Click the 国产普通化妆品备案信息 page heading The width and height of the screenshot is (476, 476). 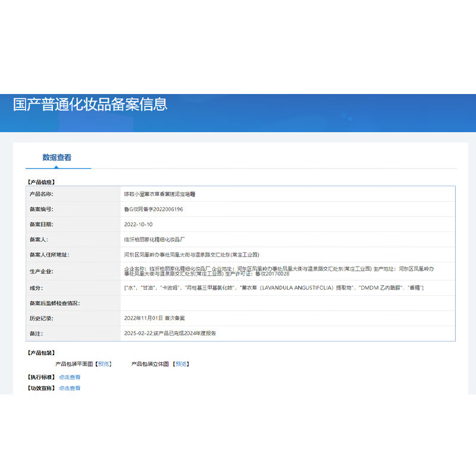click(90, 104)
